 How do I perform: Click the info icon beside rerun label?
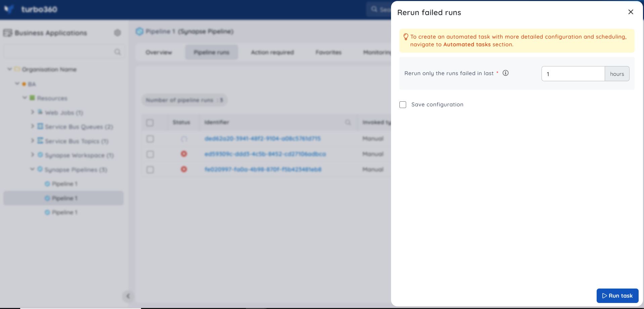pos(505,73)
